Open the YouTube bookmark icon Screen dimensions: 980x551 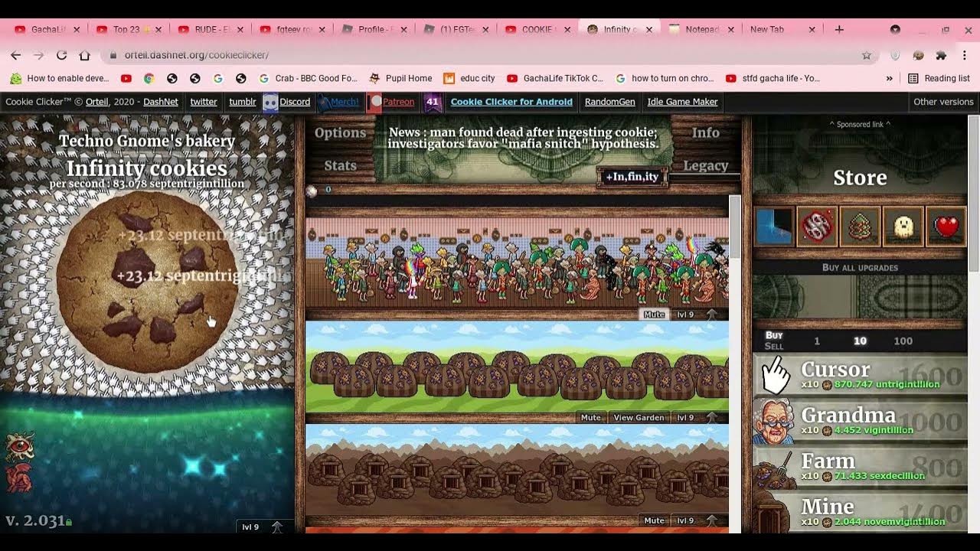(x=126, y=78)
